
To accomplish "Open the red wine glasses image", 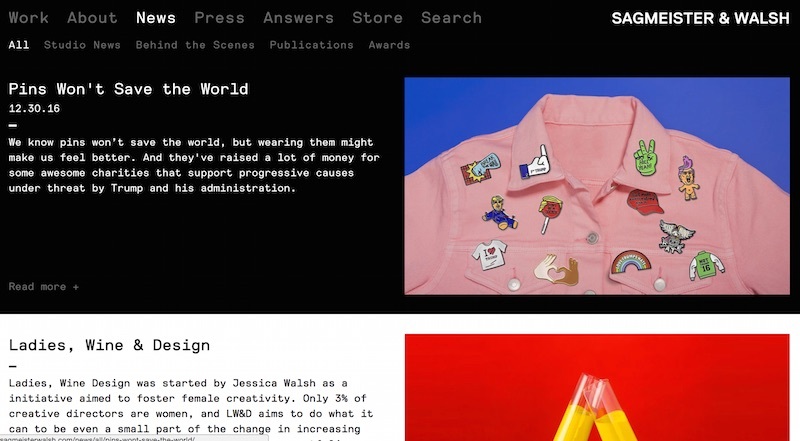I will click(597, 387).
